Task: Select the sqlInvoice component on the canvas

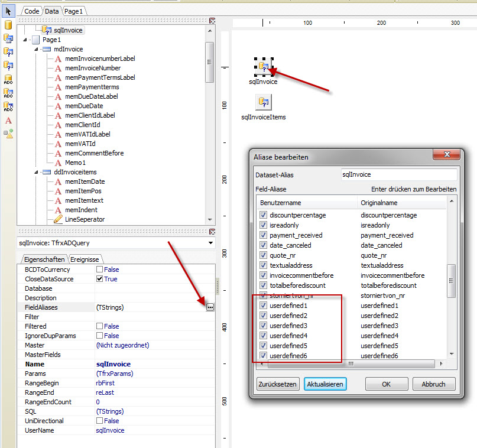Action: pyautogui.click(x=263, y=67)
